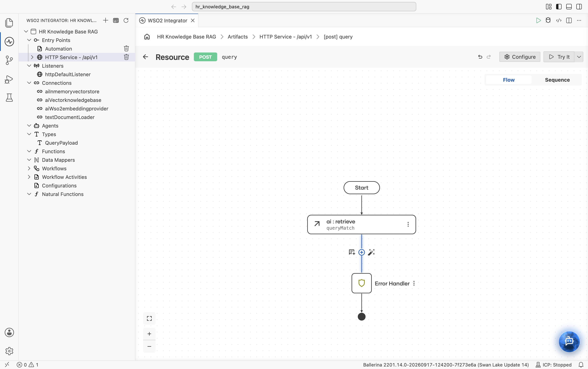Expand the Workflow Activities section
This screenshot has width=588, height=369.
(29, 177)
